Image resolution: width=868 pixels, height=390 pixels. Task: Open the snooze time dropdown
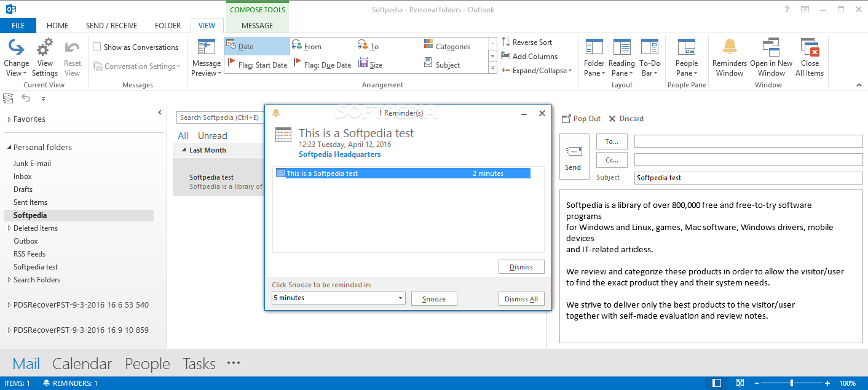(400, 298)
